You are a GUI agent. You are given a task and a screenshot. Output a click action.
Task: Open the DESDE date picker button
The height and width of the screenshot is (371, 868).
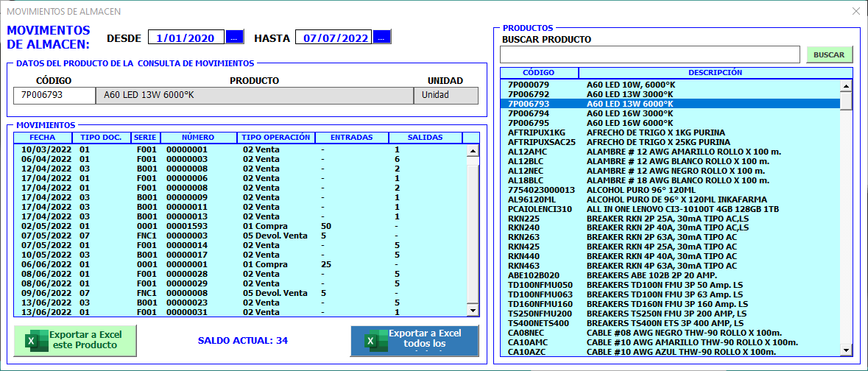point(235,37)
